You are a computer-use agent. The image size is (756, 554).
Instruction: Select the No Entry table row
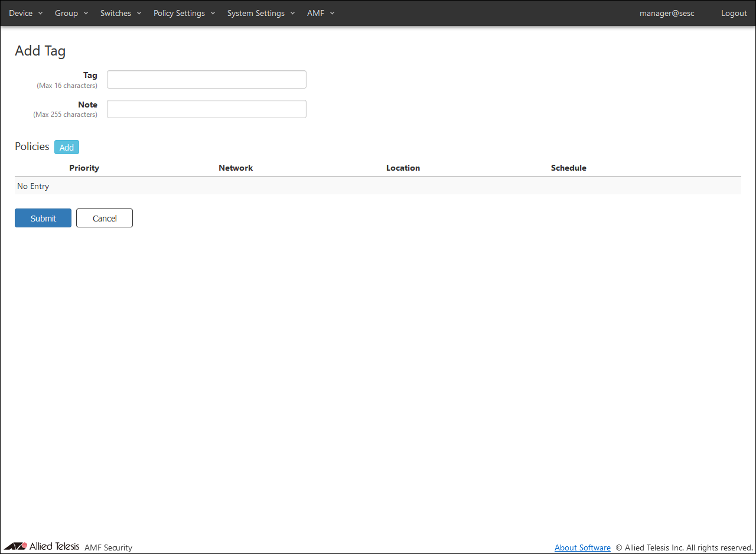tap(377, 186)
